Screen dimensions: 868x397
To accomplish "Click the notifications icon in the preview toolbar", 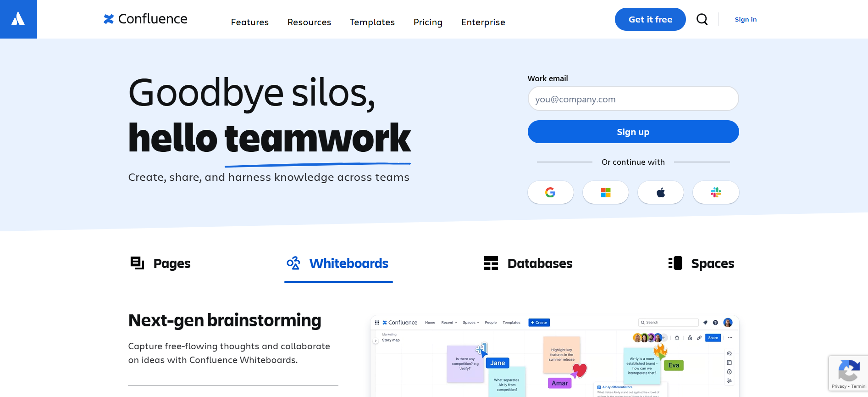I will click(x=705, y=323).
